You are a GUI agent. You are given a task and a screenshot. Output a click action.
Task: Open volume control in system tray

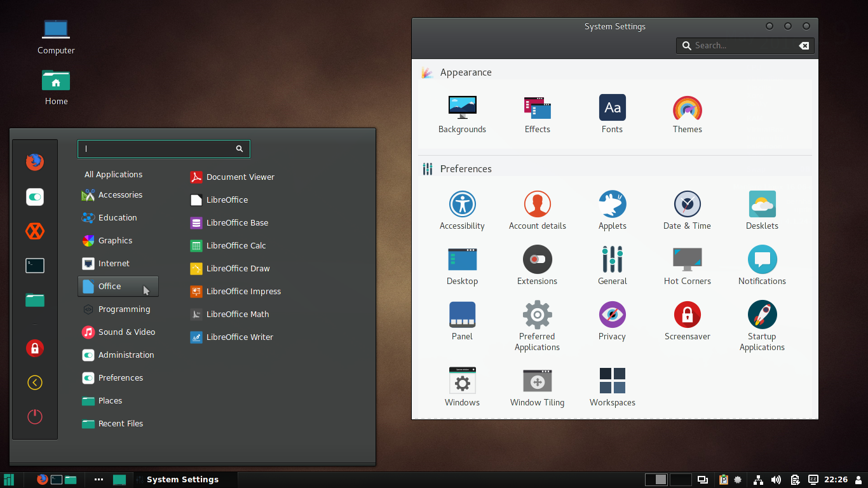776,480
